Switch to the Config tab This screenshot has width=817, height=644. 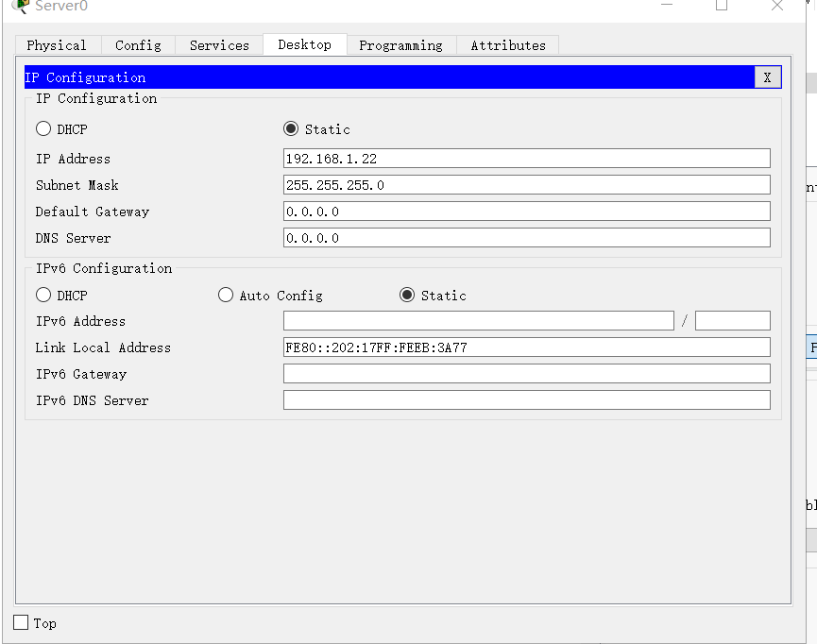(138, 45)
